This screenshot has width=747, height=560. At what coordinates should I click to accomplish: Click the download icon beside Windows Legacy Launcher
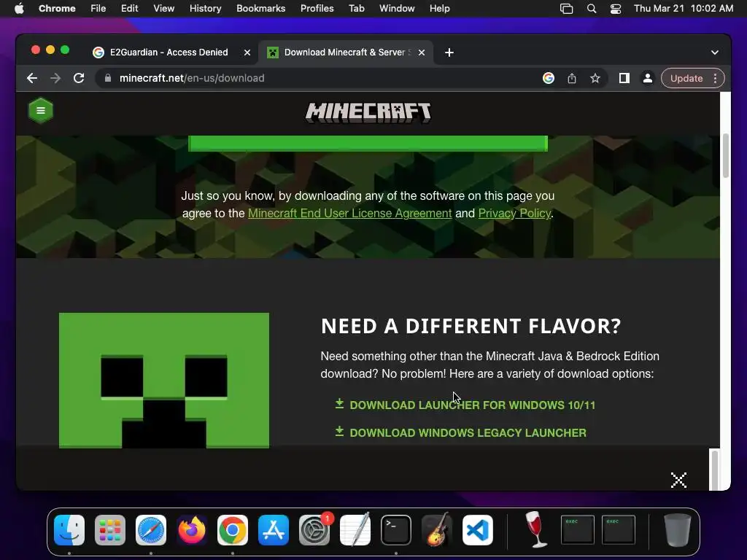coord(339,432)
